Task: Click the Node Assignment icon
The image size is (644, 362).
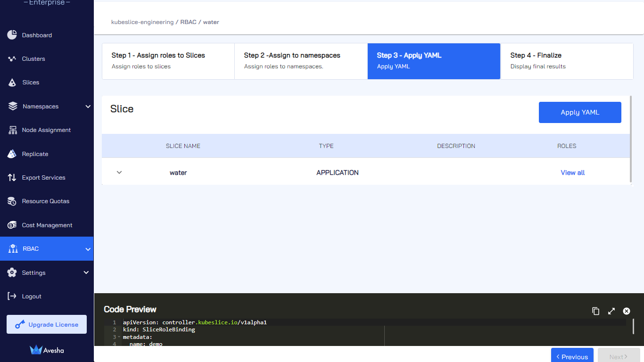Action: [13, 130]
